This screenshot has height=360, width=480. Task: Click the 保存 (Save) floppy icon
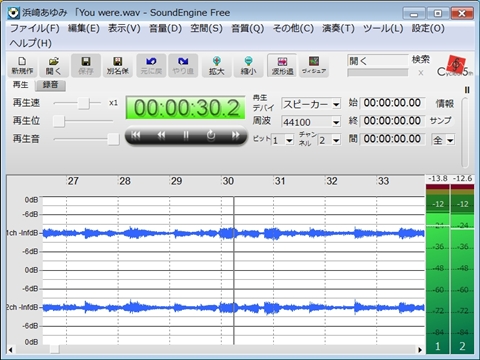[86, 66]
